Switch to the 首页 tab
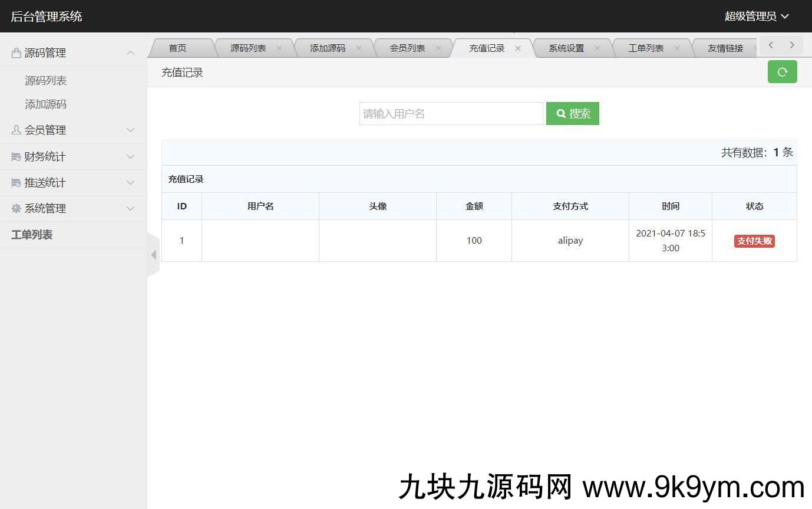Viewport: 812px width, 509px height. pos(177,48)
